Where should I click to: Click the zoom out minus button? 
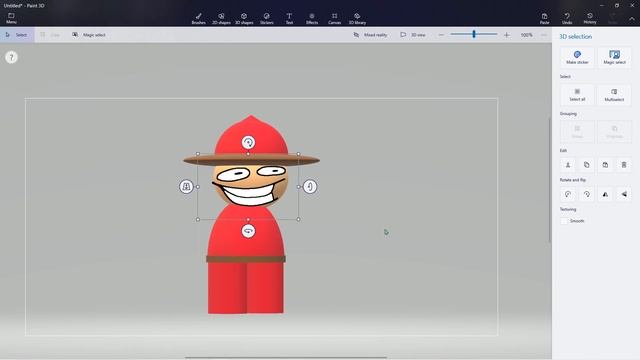tap(441, 35)
